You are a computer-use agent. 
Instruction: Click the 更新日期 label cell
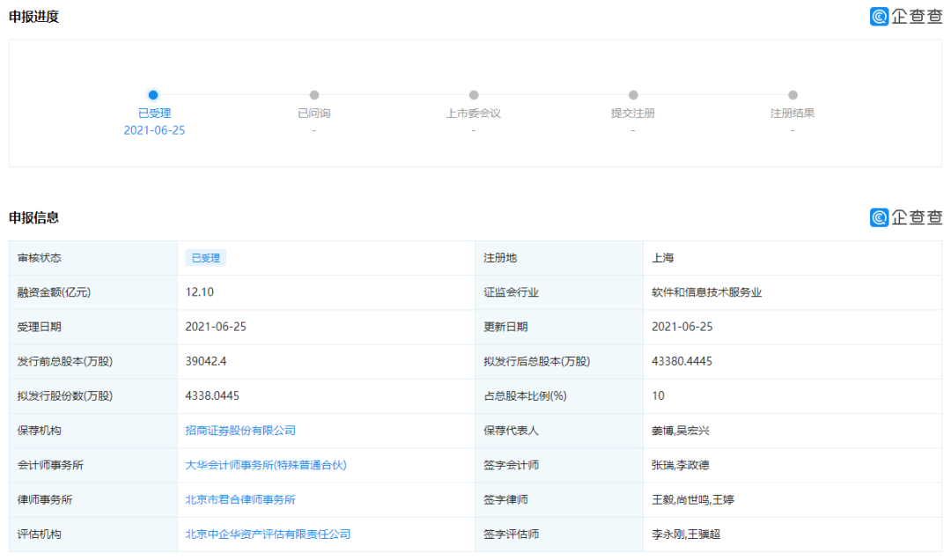click(x=559, y=327)
